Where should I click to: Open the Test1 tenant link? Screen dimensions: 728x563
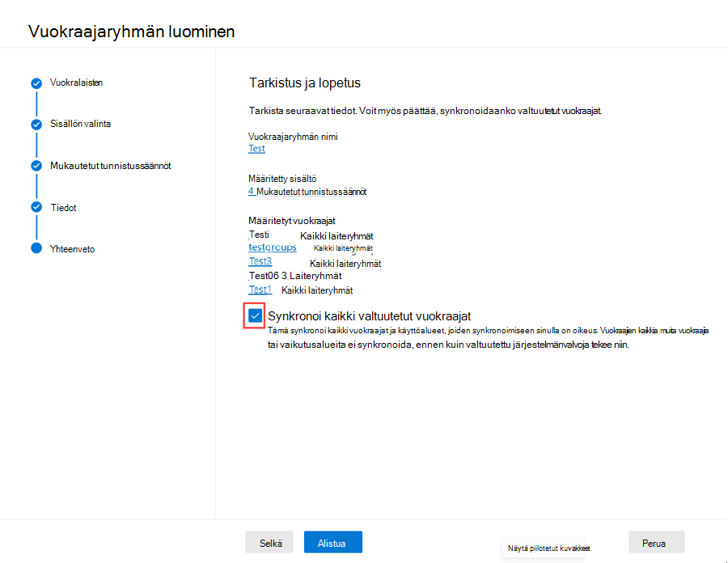pos(260,290)
